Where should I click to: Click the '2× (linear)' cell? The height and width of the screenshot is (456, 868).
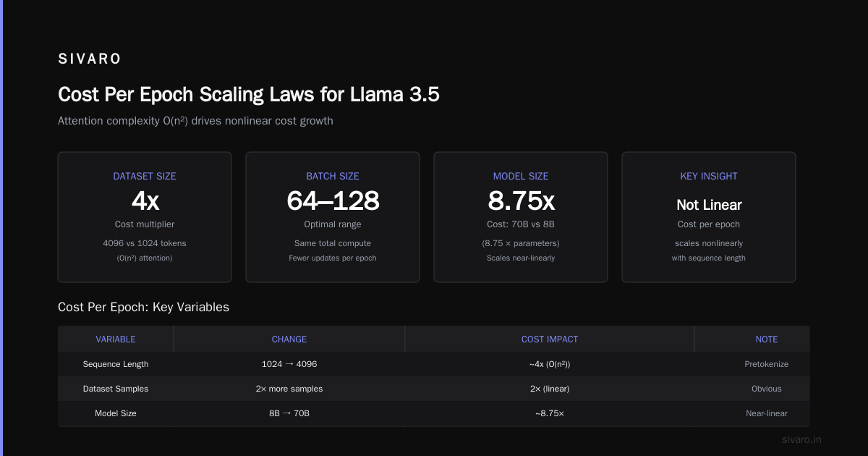click(550, 389)
